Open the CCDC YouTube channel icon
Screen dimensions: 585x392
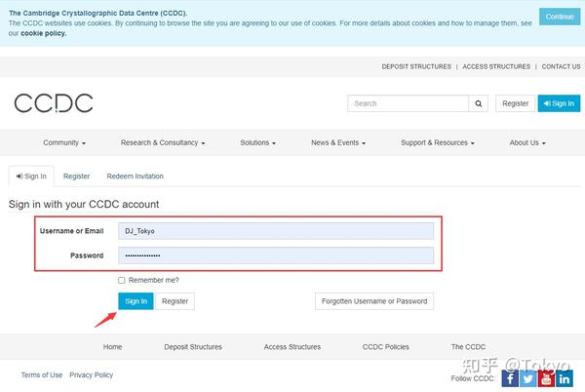(547, 379)
